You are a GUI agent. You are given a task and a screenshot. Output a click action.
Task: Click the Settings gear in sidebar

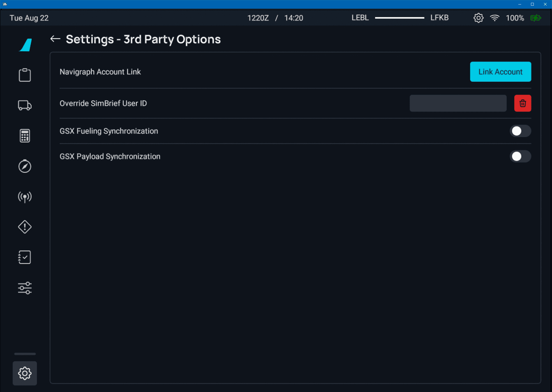[25, 373]
